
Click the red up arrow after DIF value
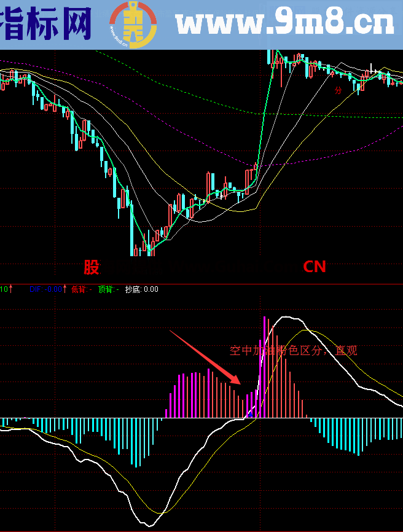coord(65,289)
